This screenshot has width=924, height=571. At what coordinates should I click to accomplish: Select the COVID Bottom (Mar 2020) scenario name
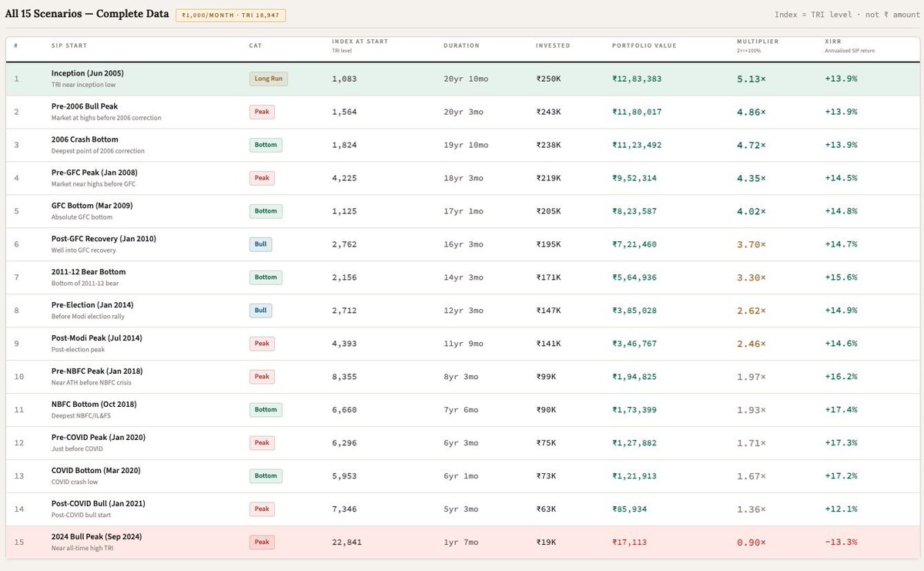95,471
